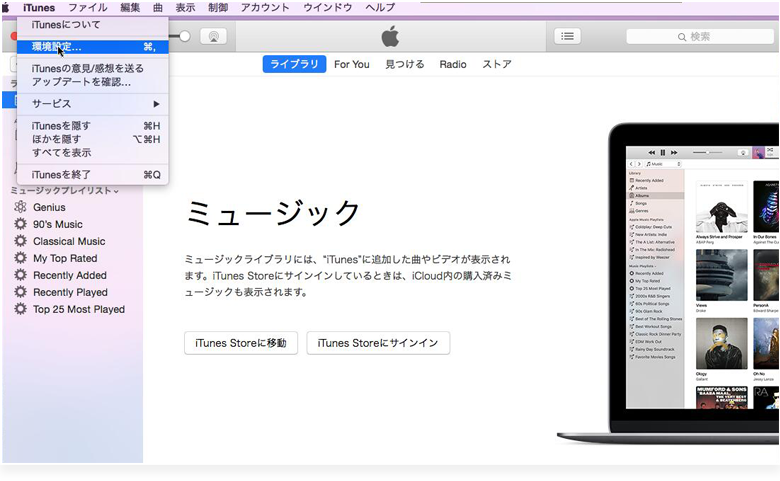Choose すべてを表示 menu item
Screen dimensions: 780x481
[x=93, y=153]
